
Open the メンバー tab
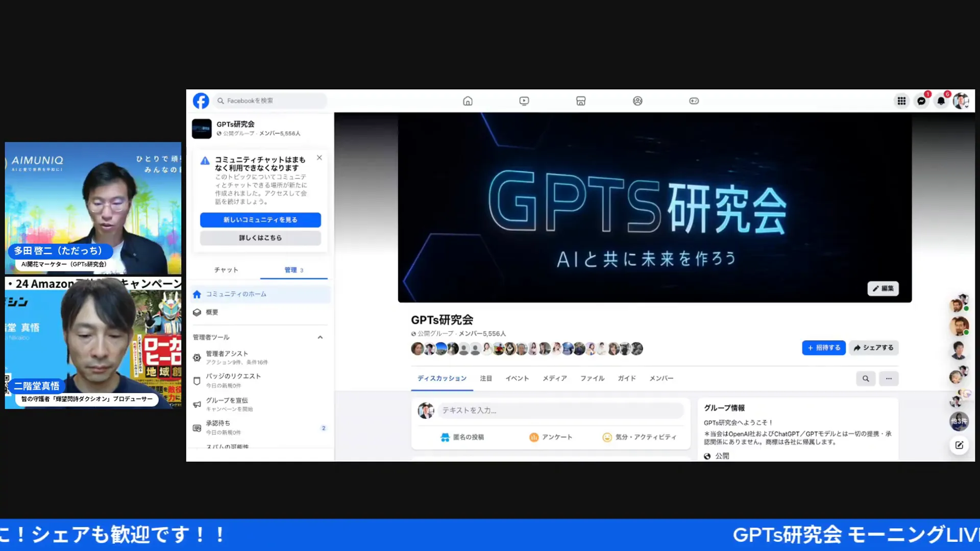[x=661, y=379]
